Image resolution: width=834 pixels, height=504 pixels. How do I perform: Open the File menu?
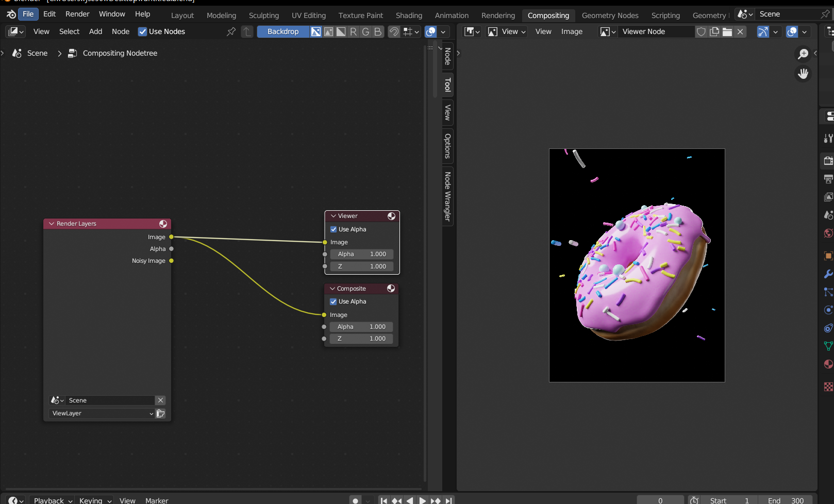(x=28, y=14)
